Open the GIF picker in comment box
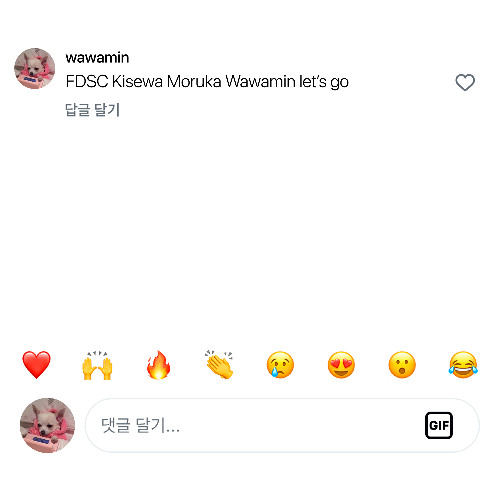The image size is (500, 500). [x=439, y=425]
